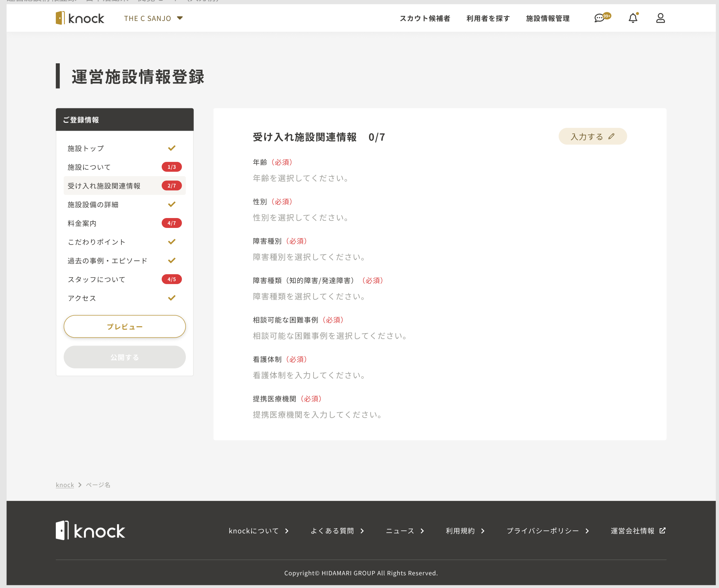The image size is (719, 588).
Task: Click the 運営施設情報登録 page title
Action: click(138, 76)
